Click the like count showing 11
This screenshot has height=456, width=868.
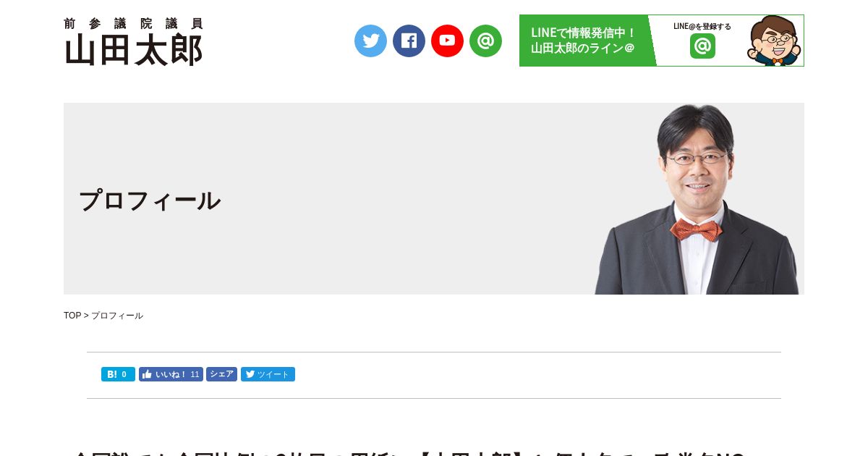(195, 374)
